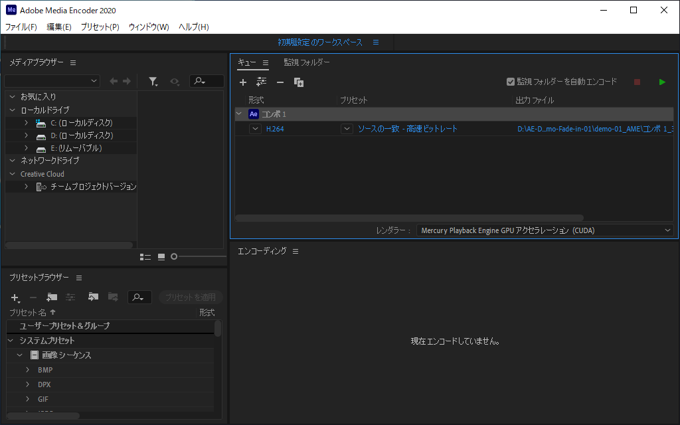Image resolution: width=680 pixels, height=425 pixels.
Task: Switch Media Browser to list view
Action: coord(145,257)
